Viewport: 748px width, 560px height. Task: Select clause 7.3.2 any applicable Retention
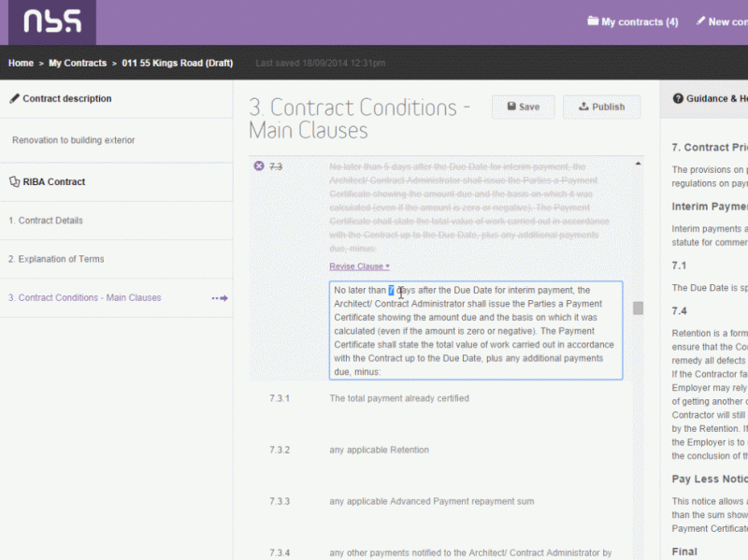[379, 450]
